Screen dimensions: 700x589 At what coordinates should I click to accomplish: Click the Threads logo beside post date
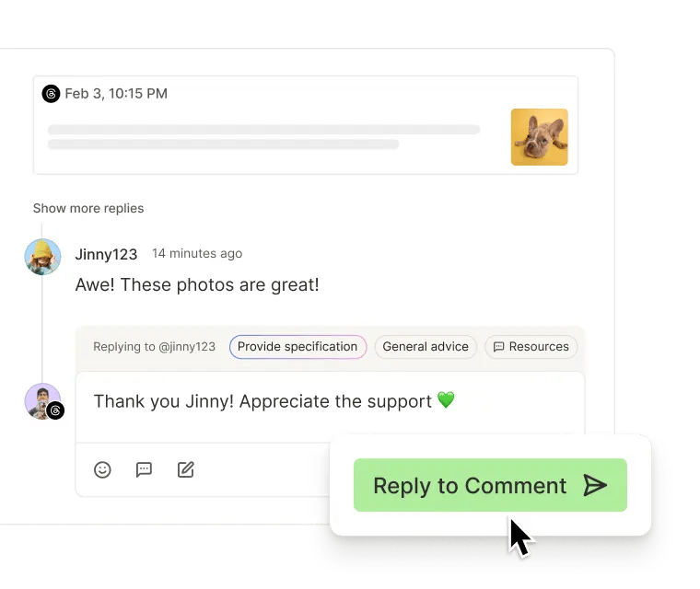[x=51, y=94]
